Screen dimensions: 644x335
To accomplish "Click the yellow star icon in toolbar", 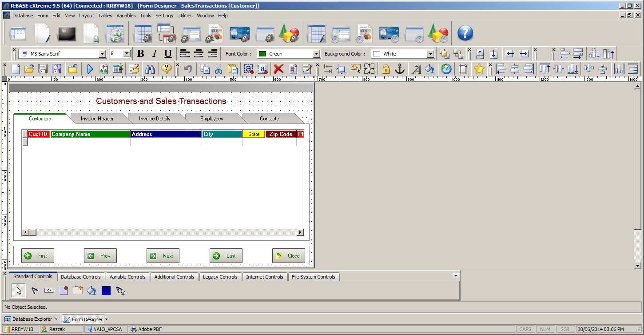I will [479, 69].
